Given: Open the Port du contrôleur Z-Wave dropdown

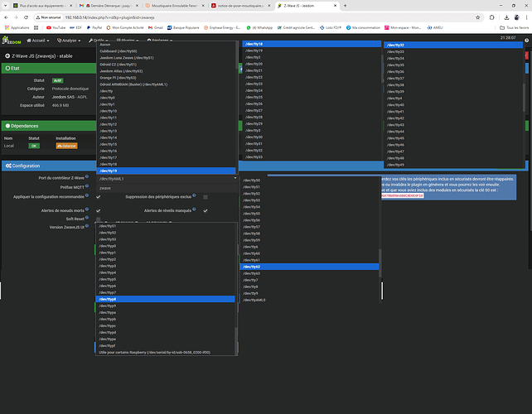Looking at the screenshot, I should tap(167, 179).
